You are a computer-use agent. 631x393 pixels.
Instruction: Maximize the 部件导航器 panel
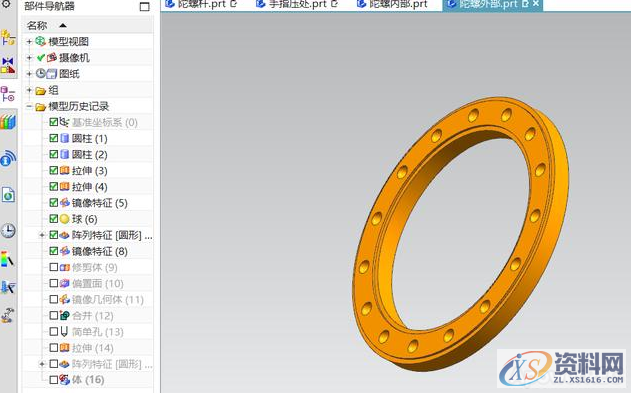click(x=144, y=6)
